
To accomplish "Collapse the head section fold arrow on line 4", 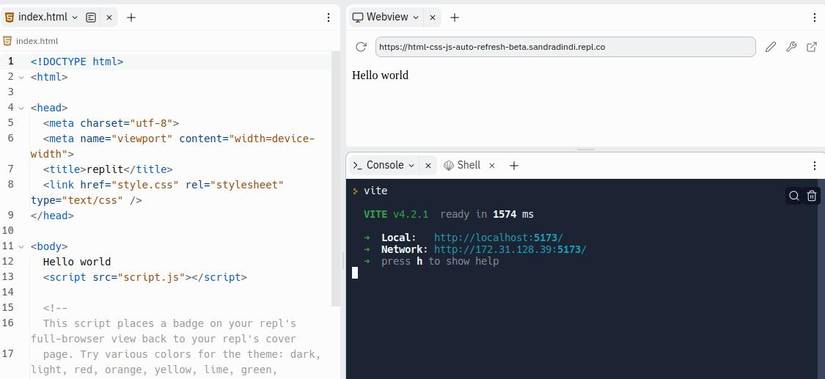I will coord(22,108).
